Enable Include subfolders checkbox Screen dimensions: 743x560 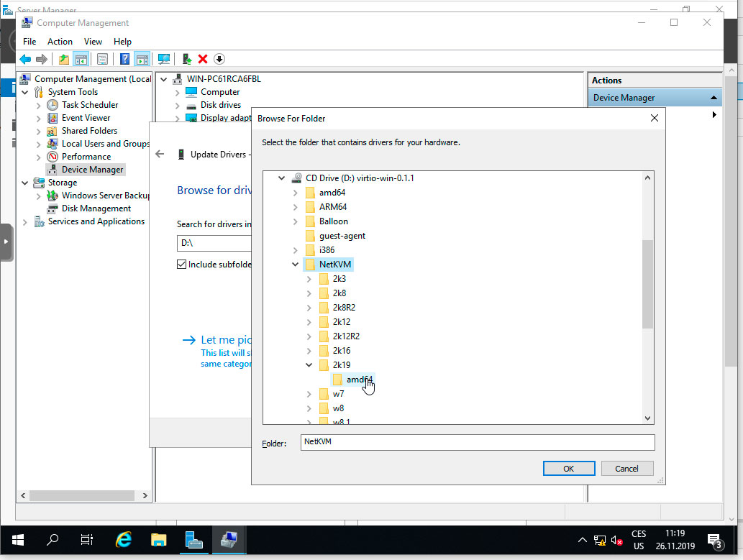182,264
